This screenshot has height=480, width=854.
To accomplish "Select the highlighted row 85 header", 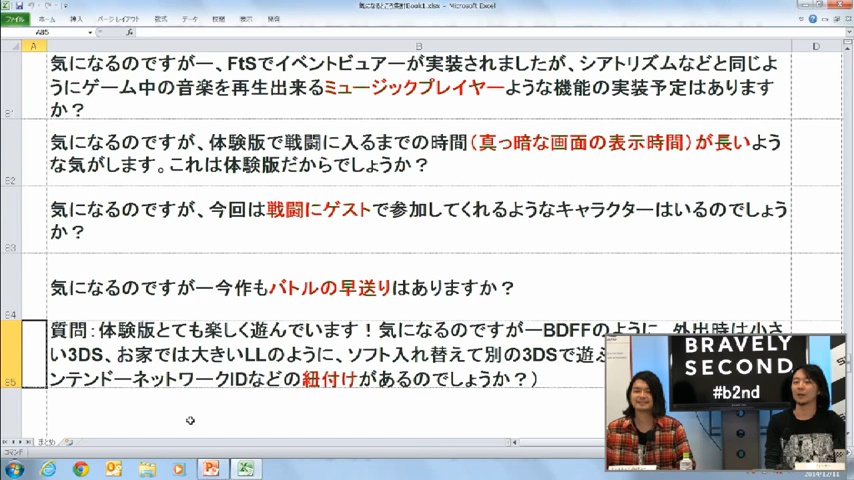I will click(11, 354).
